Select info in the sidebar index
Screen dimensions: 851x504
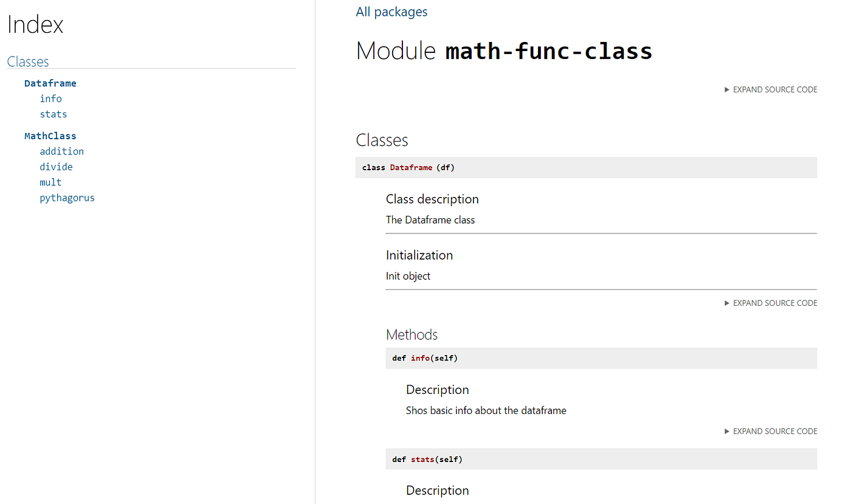[51, 98]
